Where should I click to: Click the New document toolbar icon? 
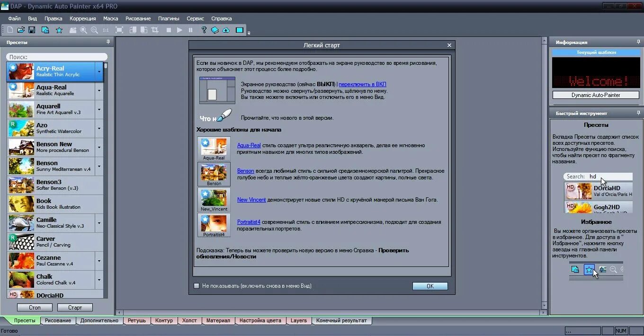tap(10, 30)
